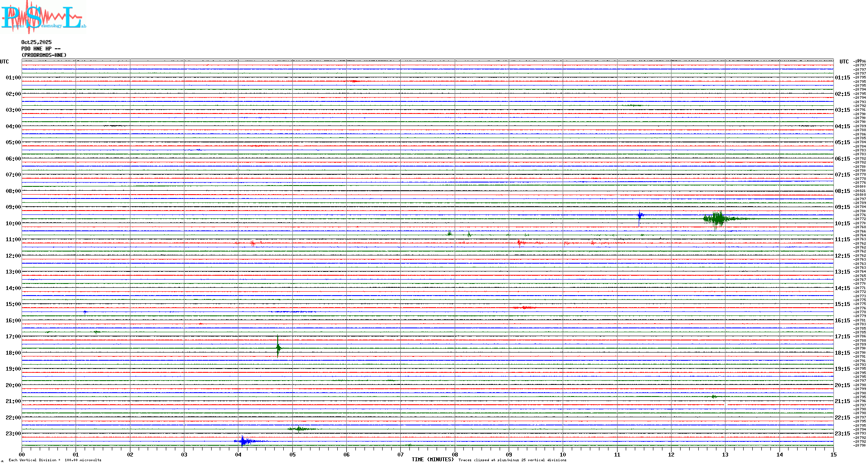Click the (PRODROMOS-HNE) station name text
The image size is (868, 466).
pyautogui.click(x=44, y=55)
